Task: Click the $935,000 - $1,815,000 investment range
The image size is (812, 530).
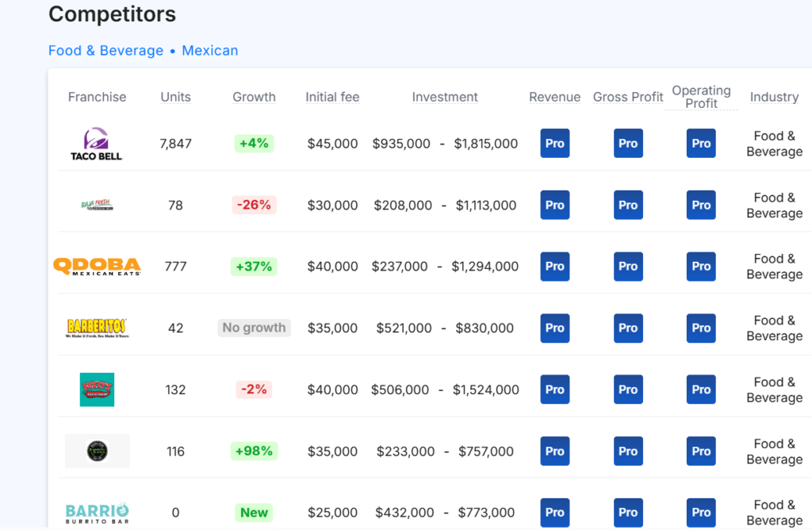Action: click(445, 144)
